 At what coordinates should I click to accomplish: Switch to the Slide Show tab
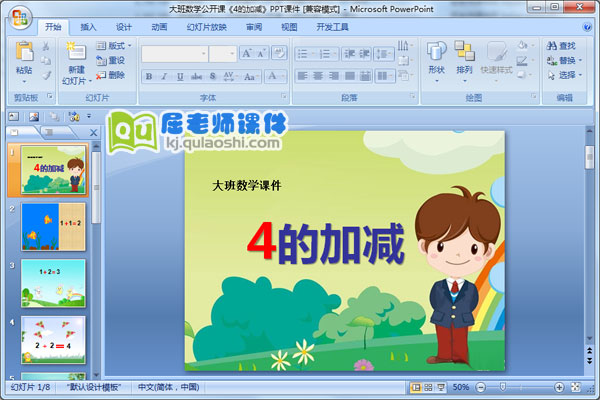pyautogui.click(x=207, y=27)
